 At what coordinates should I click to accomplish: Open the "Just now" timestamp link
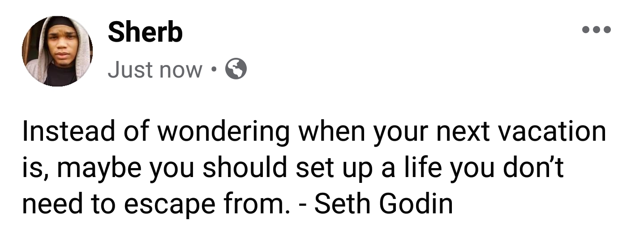[155, 70]
